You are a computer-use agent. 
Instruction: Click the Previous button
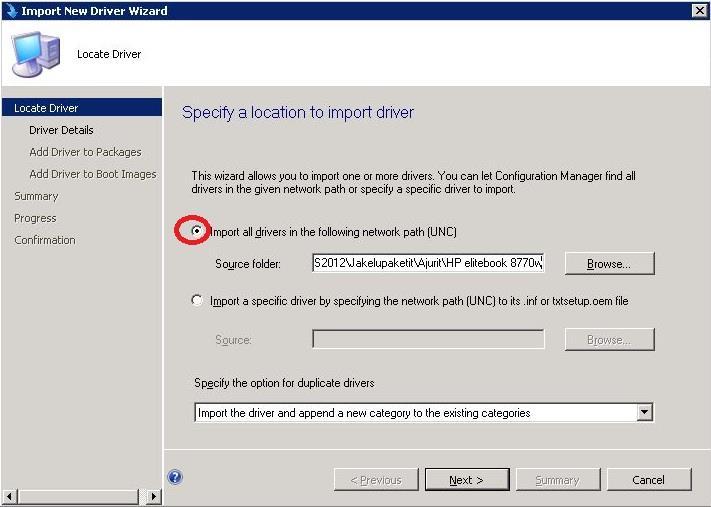(376, 480)
